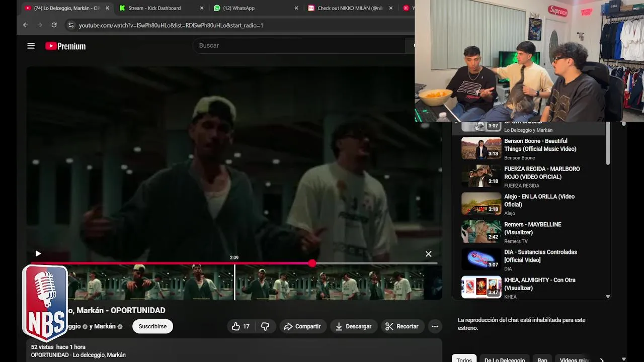Click the filmstrip preview at the 2:09 marker
The width and height of the screenshot is (644, 362).
[x=234, y=282]
